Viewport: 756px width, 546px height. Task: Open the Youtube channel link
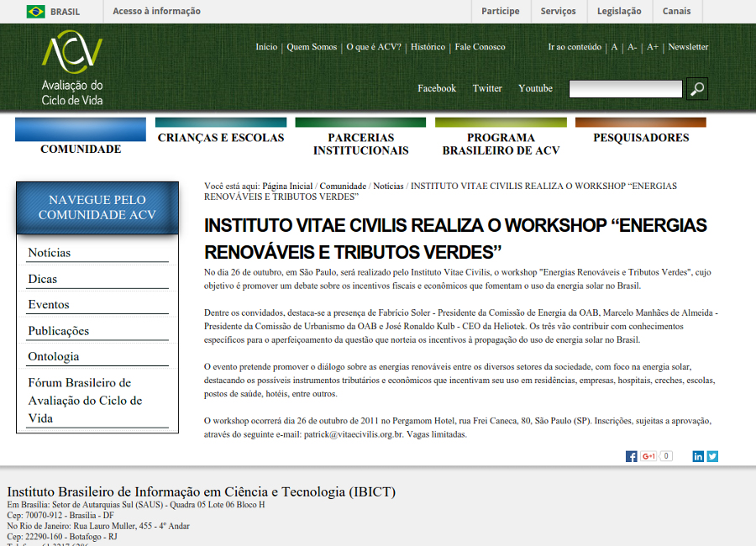coord(535,88)
